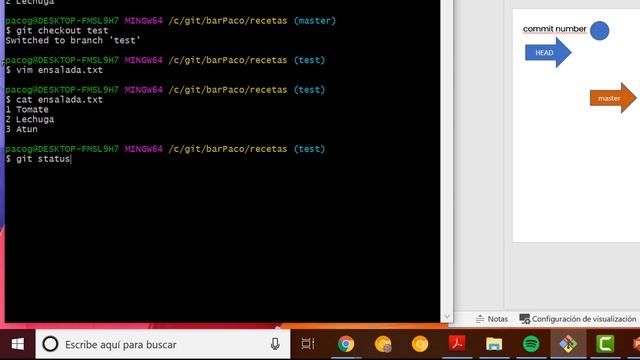The height and width of the screenshot is (360, 640).
Task: Click the 'commit number' text on slide
Action: point(554,29)
